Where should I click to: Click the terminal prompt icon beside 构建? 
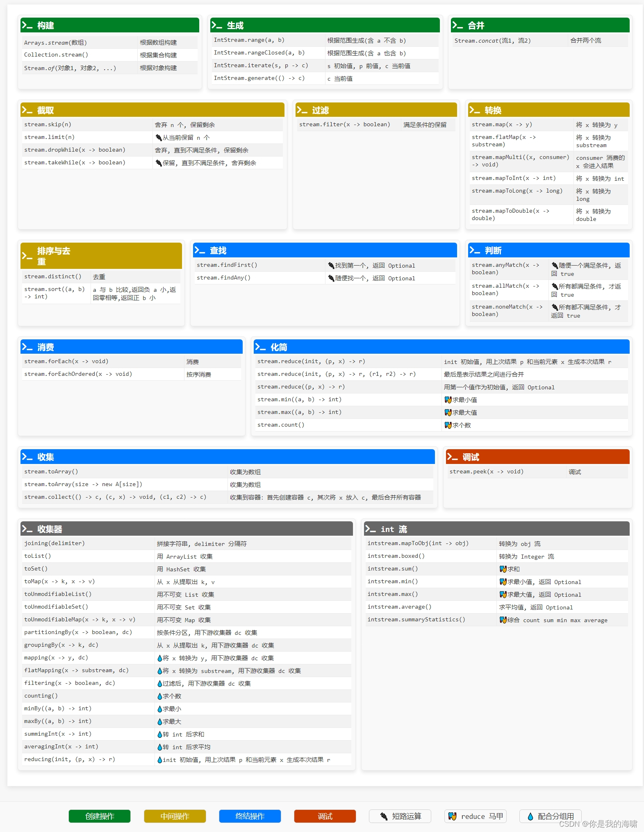tap(27, 25)
